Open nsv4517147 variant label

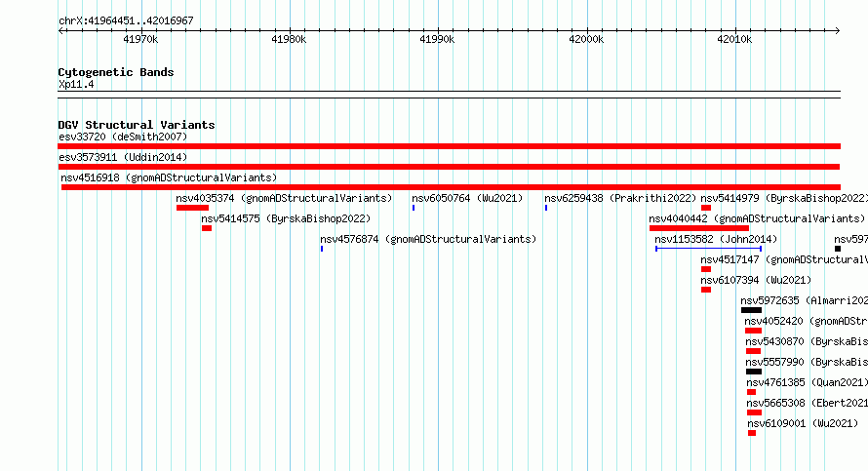784,259
